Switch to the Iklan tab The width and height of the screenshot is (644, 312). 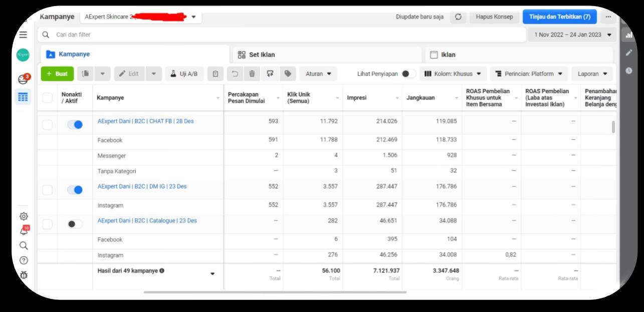pyautogui.click(x=520, y=55)
